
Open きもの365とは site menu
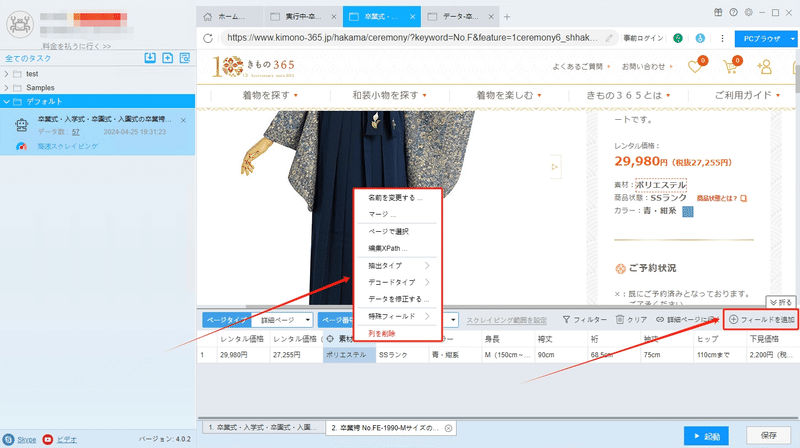(x=628, y=95)
